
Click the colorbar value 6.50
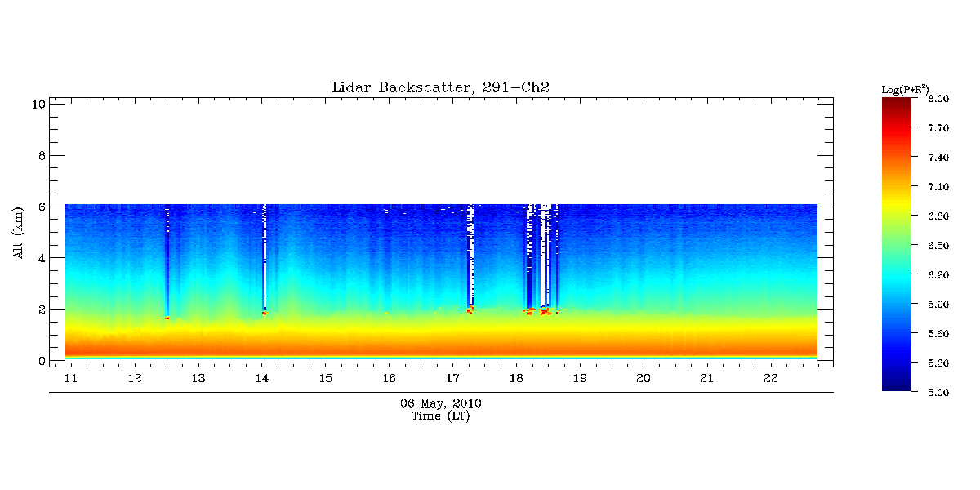coord(938,246)
